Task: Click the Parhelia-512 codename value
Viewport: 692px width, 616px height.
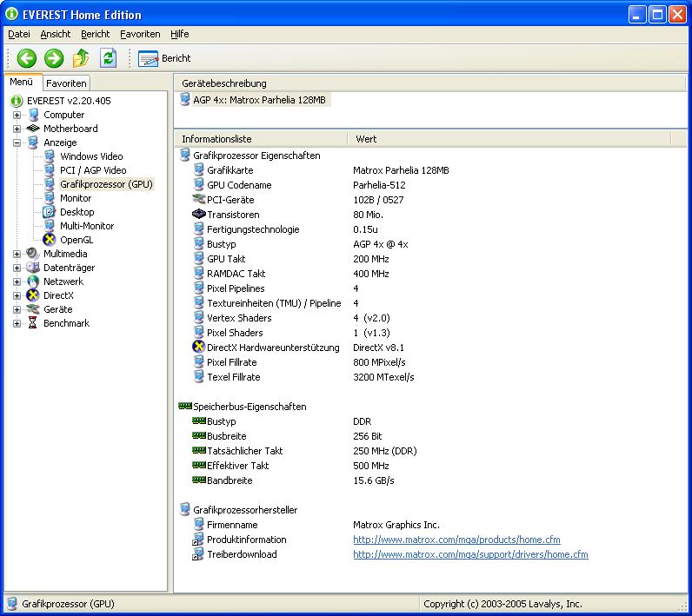Action: click(x=379, y=185)
